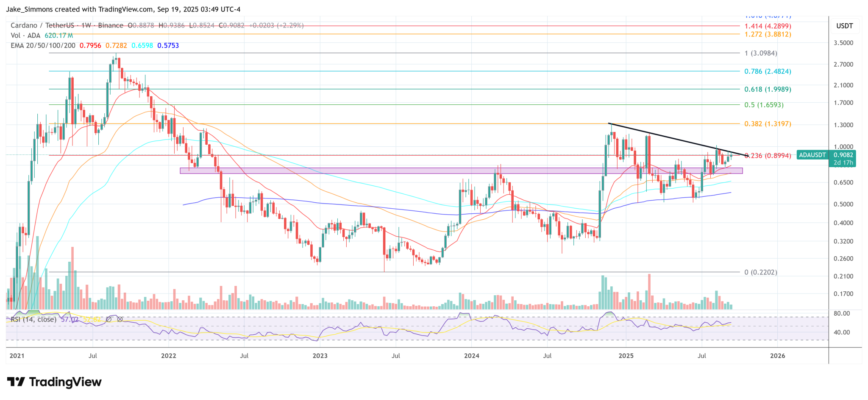This screenshot has width=868, height=400.
Task: Click the first null symbol beside RSI values
Action: 109,319
